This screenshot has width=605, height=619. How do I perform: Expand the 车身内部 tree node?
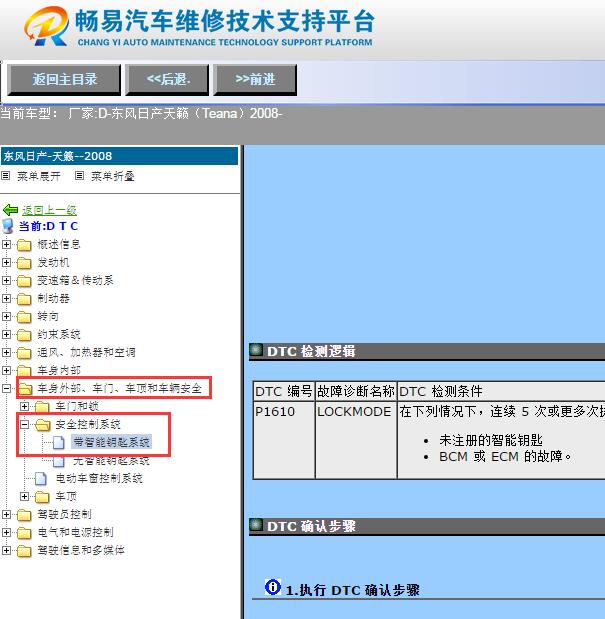6,370
